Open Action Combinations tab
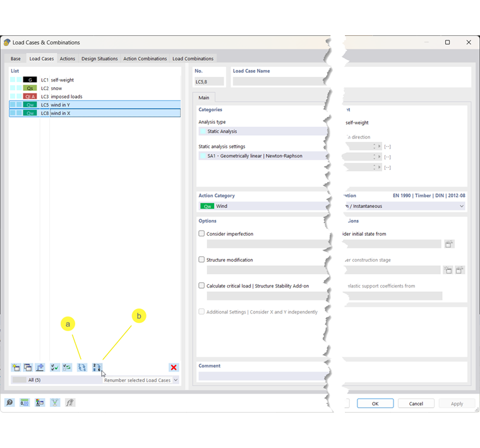The height and width of the screenshot is (448, 480). point(145,59)
